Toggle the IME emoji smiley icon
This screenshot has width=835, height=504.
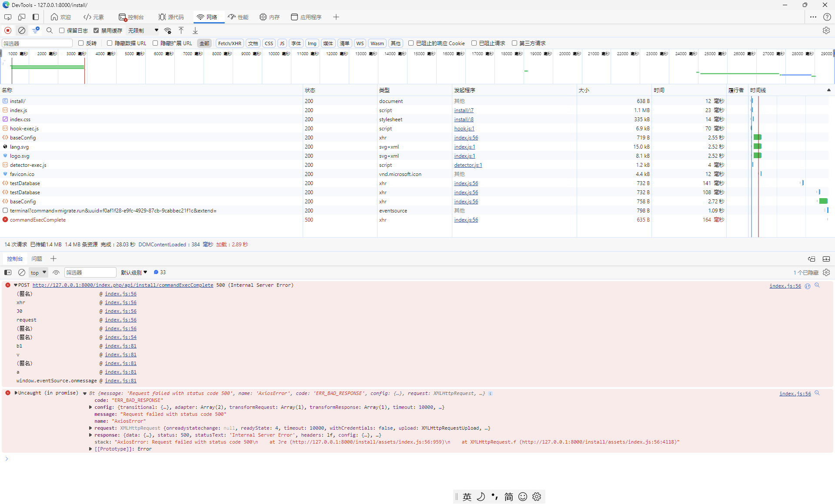tap(523, 497)
